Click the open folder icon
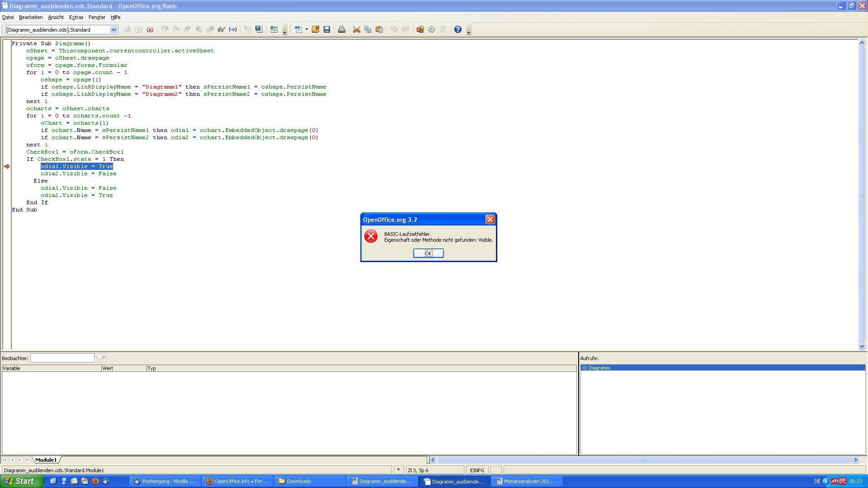The image size is (868, 488). [316, 30]
